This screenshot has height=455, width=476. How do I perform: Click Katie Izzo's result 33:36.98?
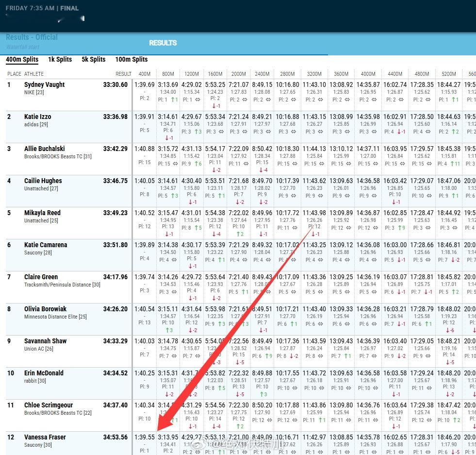pyautogui.click(x=115, y=117)
